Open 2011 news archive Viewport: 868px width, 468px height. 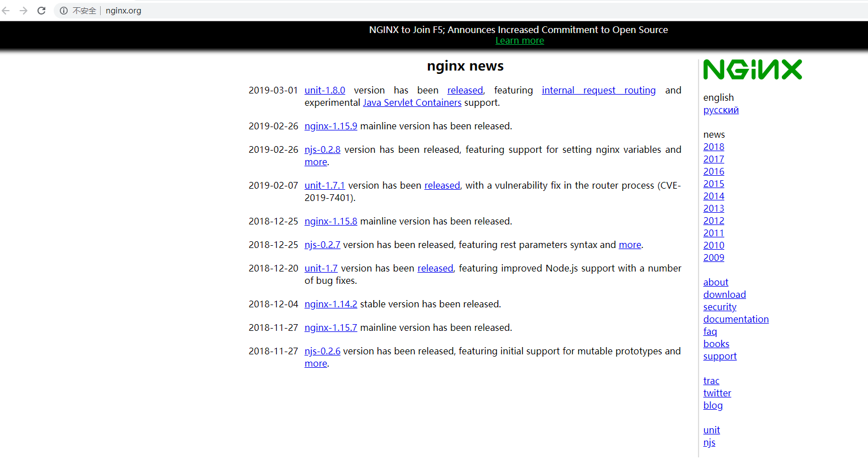click(x=714, y=233)
